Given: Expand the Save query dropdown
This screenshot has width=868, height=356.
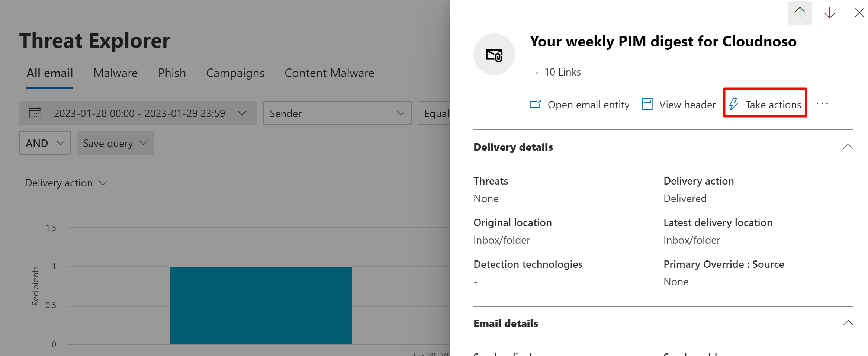Looking at the screenshot, I should 115,143.
